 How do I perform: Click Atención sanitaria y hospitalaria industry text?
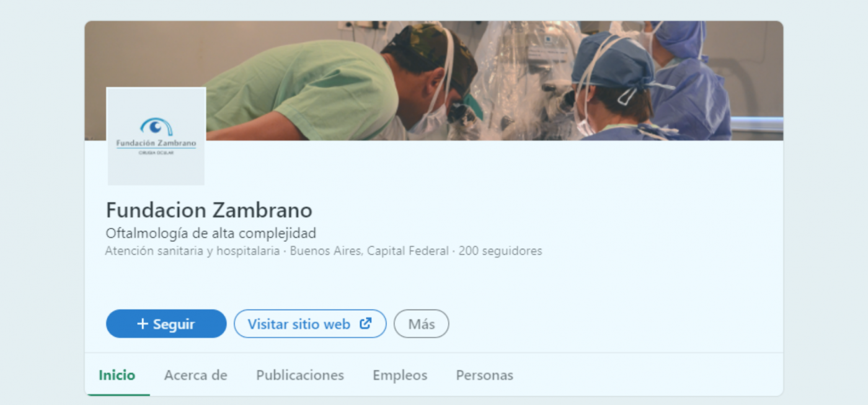tap(192, 251)
